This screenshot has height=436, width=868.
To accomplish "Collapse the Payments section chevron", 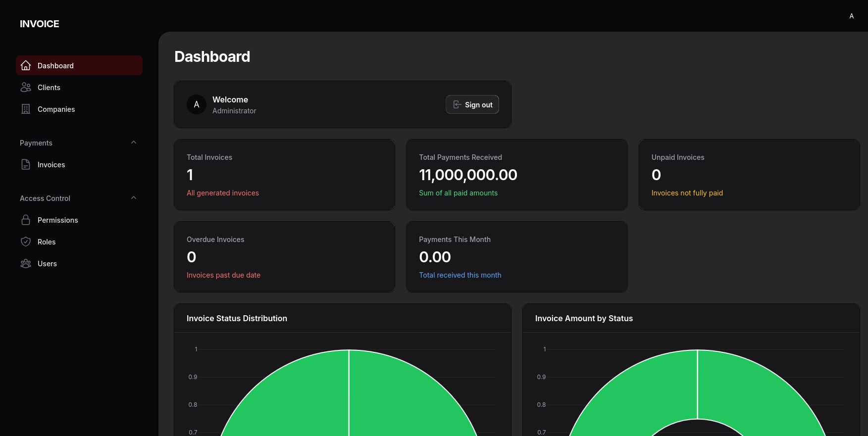I will pos(134,143).
